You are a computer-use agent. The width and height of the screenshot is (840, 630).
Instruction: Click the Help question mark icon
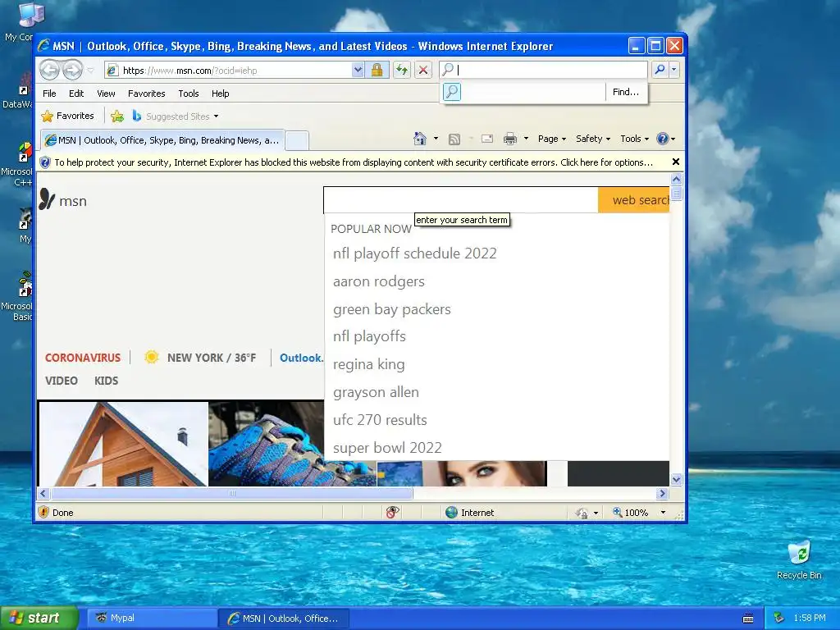663,139
